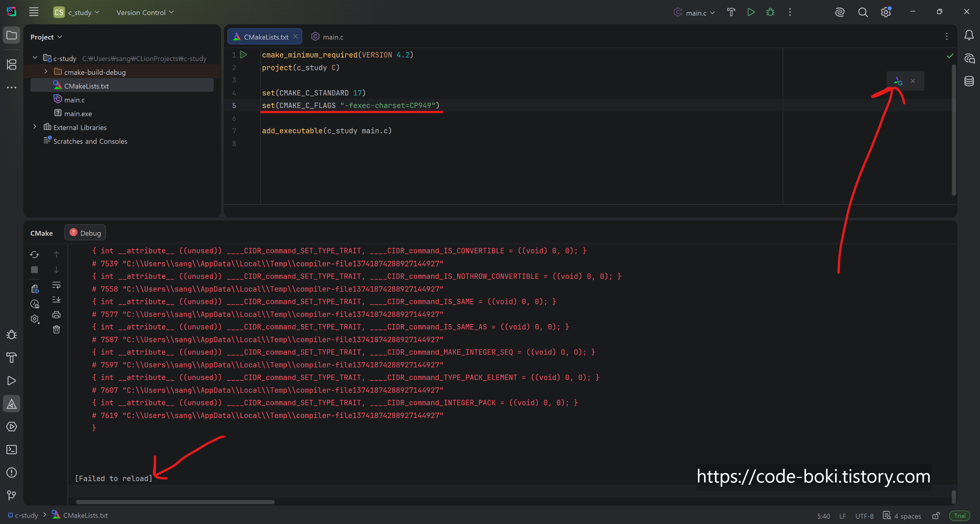Start debugging with the bug icon
Image resolution: width=980 pixels, height=524 pixels.
770,12
